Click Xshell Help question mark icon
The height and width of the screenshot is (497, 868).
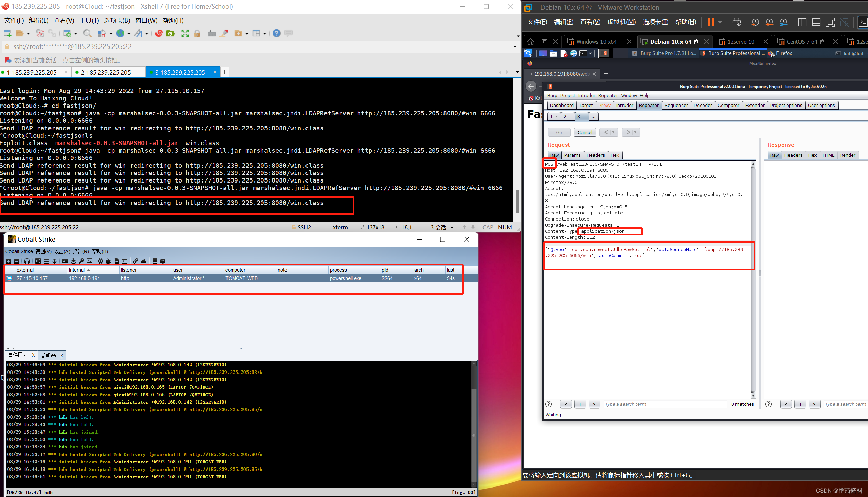[x=277, y=33]
